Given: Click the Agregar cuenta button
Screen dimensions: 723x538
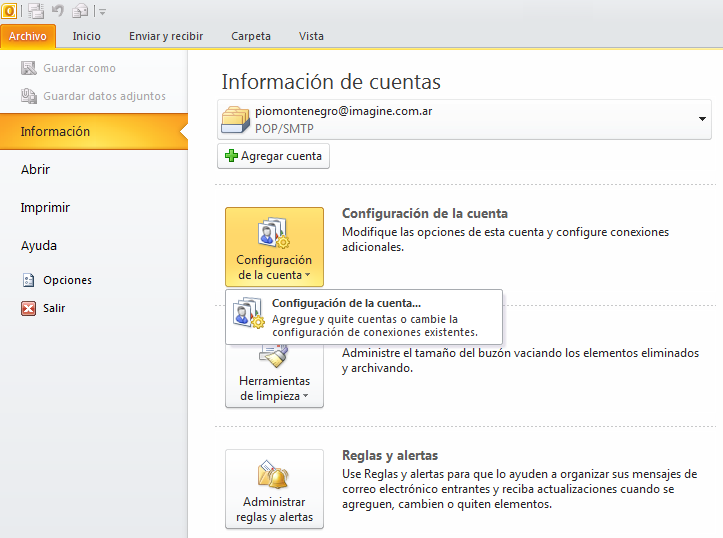Looking at the screenshot, I should 273,156.
